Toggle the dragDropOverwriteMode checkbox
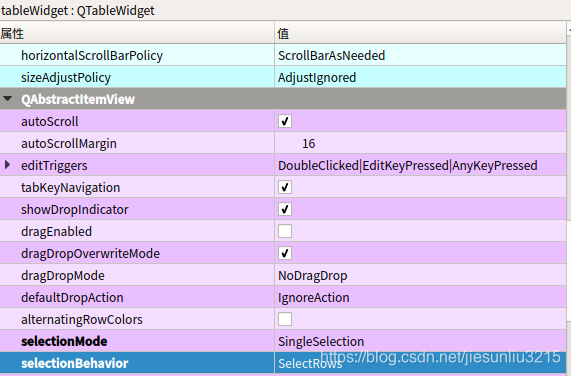Viewport: 571px width, 376px height. (x=285, y=253)
